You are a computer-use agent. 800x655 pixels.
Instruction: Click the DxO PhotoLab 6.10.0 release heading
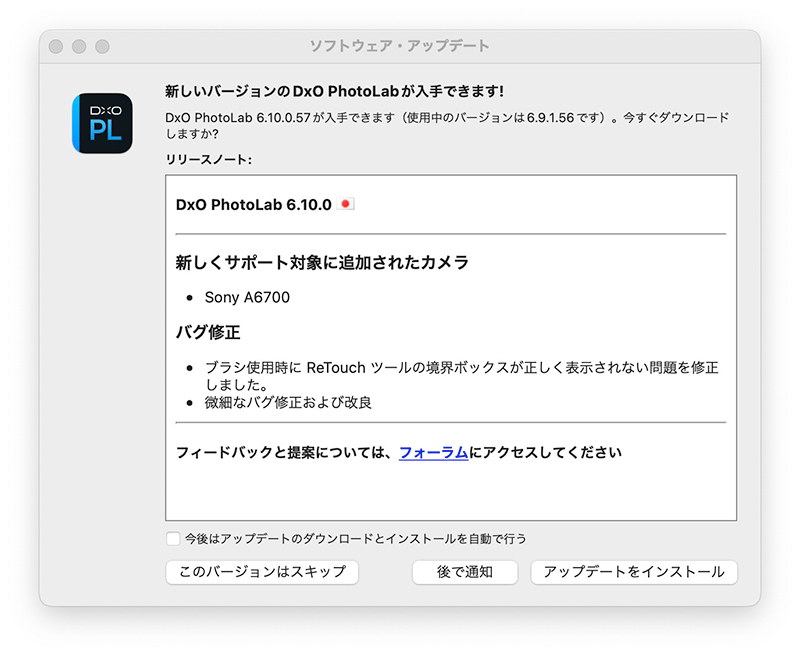[254, 205]
